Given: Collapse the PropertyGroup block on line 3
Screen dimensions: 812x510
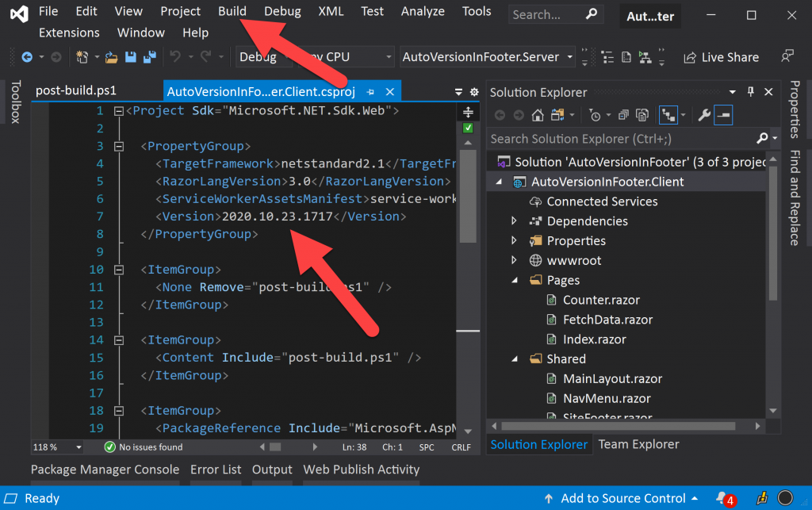Looking at the screenshot, I should coord(119,147).
